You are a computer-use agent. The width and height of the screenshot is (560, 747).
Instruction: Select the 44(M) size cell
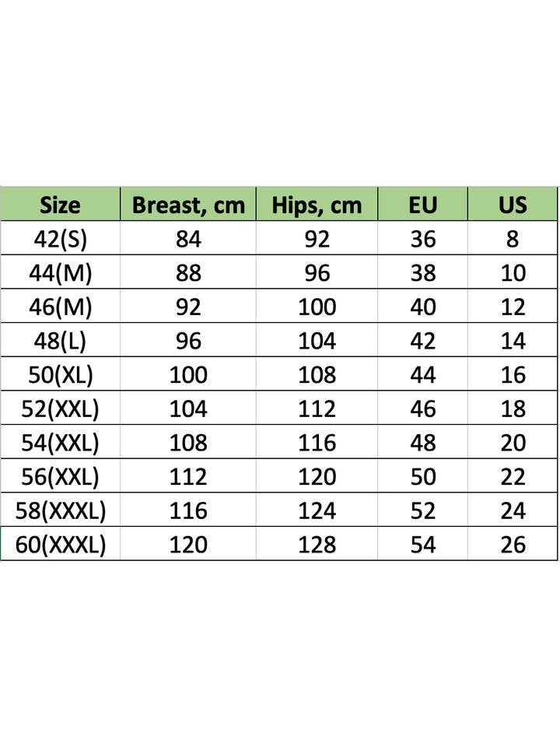pos(61,272)
